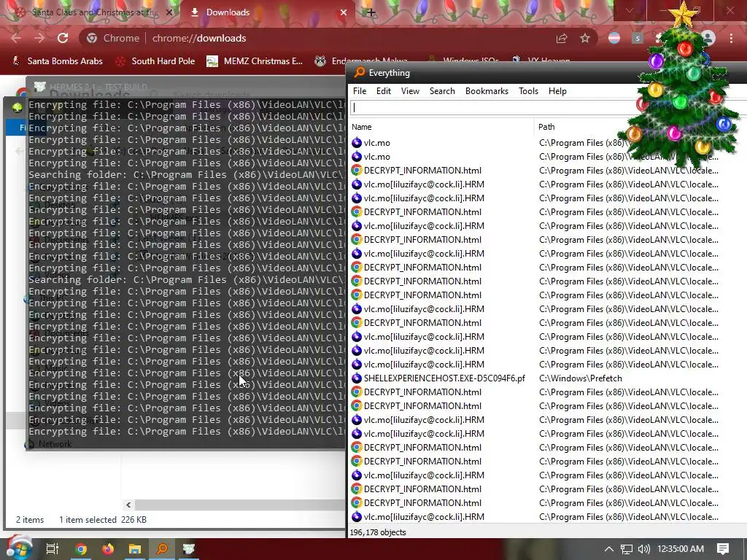Click '1 item selected 226 KB' status text
This screenshot has width=747, height=560.
point(102,519)
